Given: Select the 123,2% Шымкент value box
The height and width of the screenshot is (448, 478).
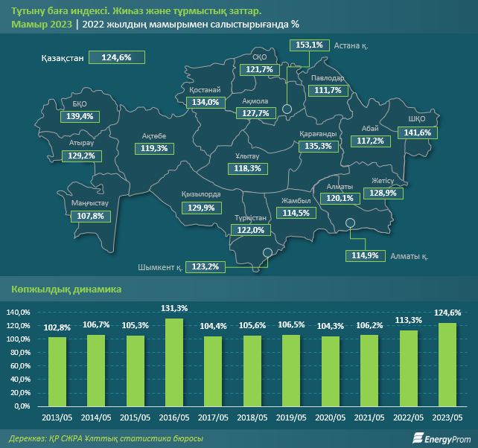Looking at the screenshot, I should pos(204,266).
